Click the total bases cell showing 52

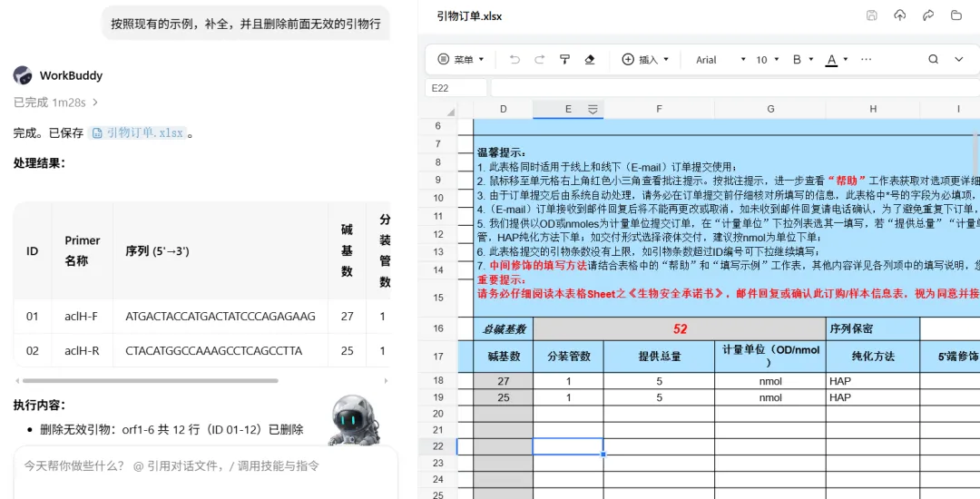[680, 328]
